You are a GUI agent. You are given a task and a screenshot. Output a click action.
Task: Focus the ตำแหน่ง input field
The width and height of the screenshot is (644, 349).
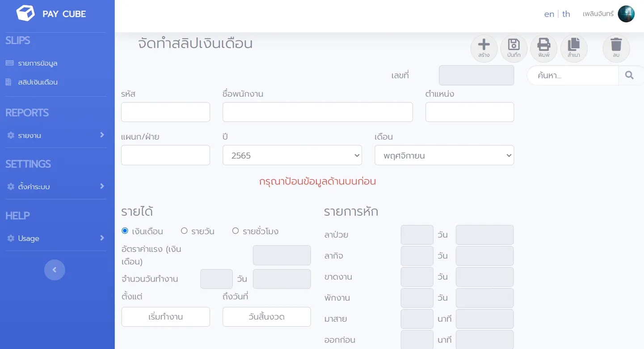point(470,112)
